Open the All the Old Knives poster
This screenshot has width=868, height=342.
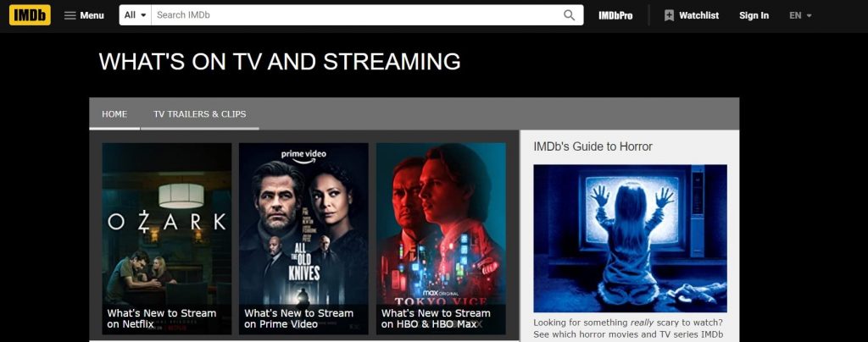click(303, 223)
